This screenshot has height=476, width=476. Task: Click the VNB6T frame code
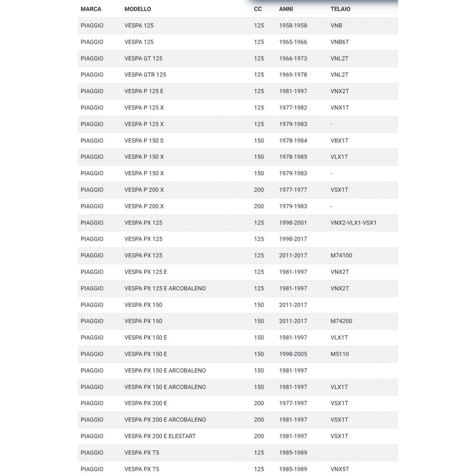point(340,42)
